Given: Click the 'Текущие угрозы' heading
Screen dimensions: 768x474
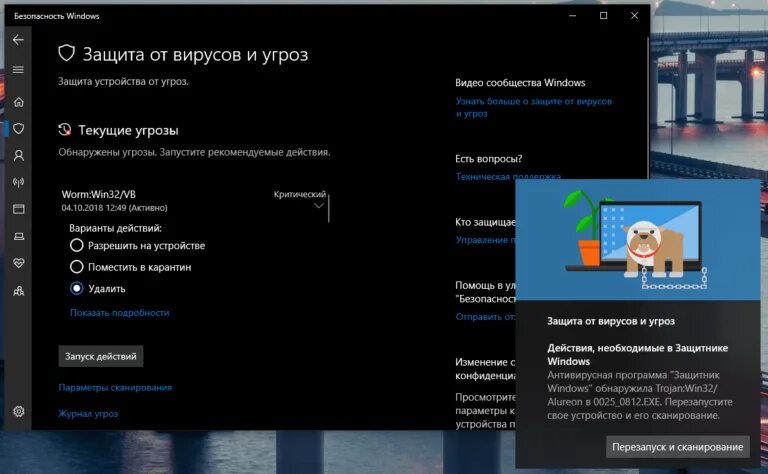Looking at the screenshot, I should 128,130.
